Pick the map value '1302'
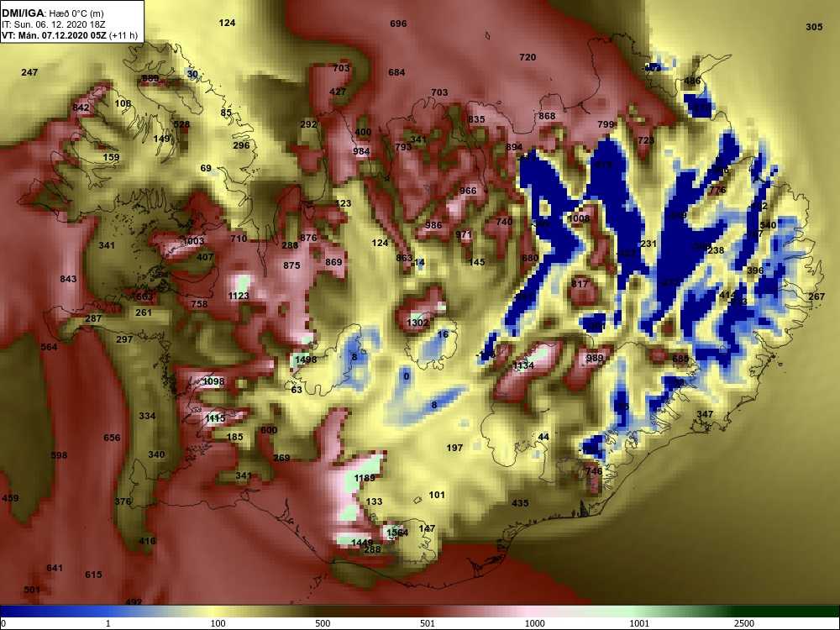 click(x=417, y=323)
